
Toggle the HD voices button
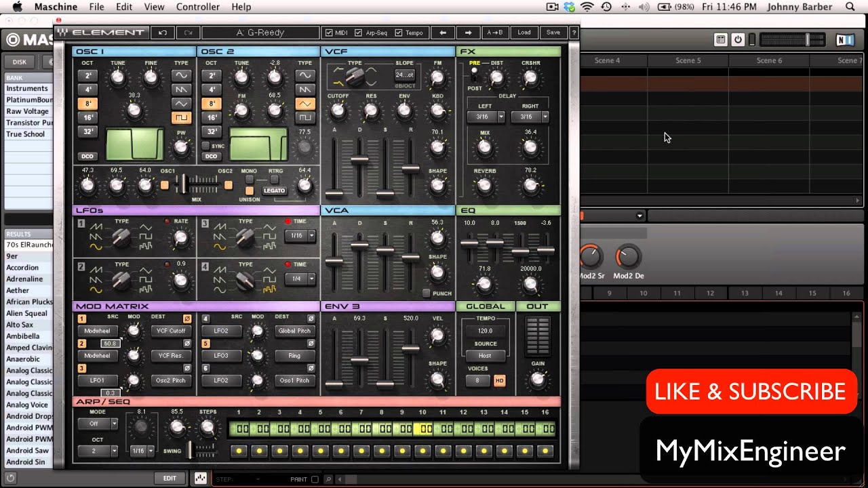click(500, 380)
